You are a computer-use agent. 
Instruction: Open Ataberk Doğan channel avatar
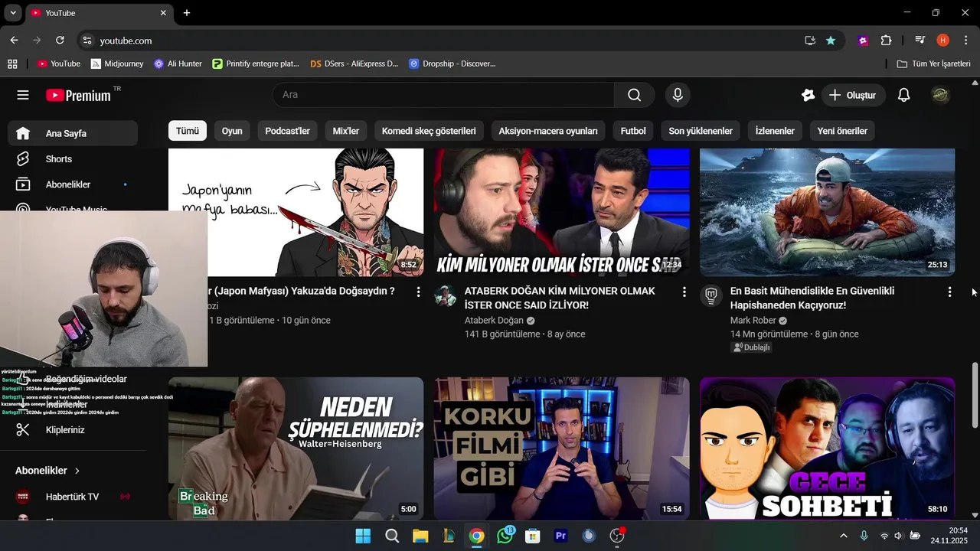pyautogui.click(x=446, y=295)
